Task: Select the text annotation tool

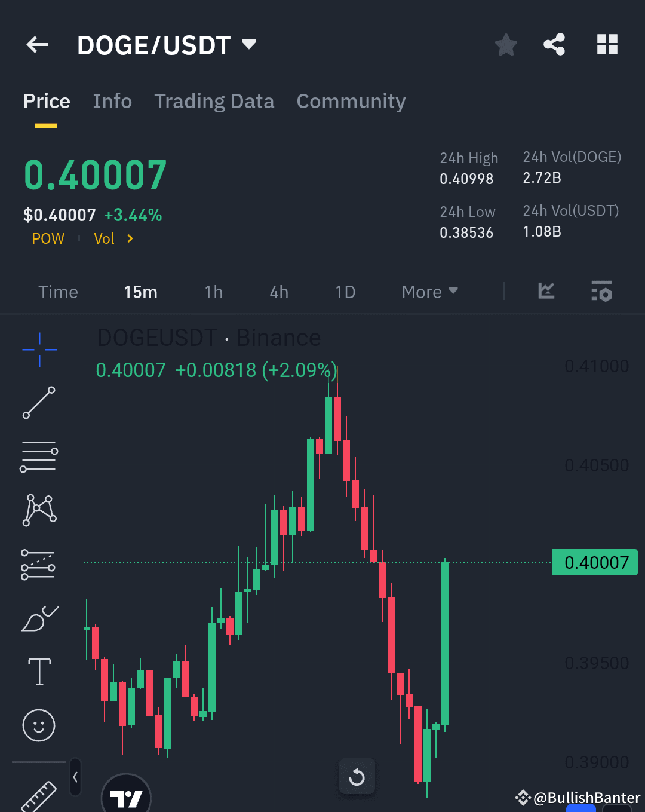Action: [39, 670]
